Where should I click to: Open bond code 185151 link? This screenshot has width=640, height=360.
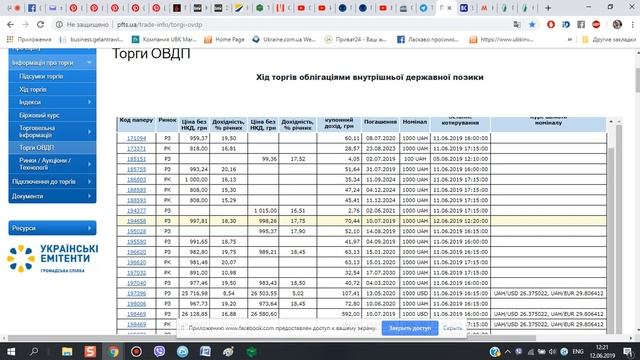coord(136,159)
